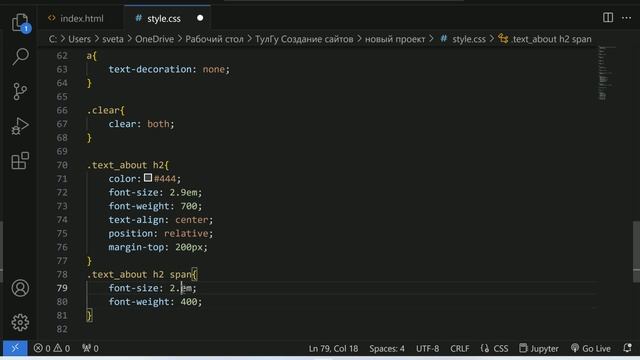The width and height of the screenshot is (640, 360).
Task: Click the #444 color swatch
Action: (x=148, y=178)
